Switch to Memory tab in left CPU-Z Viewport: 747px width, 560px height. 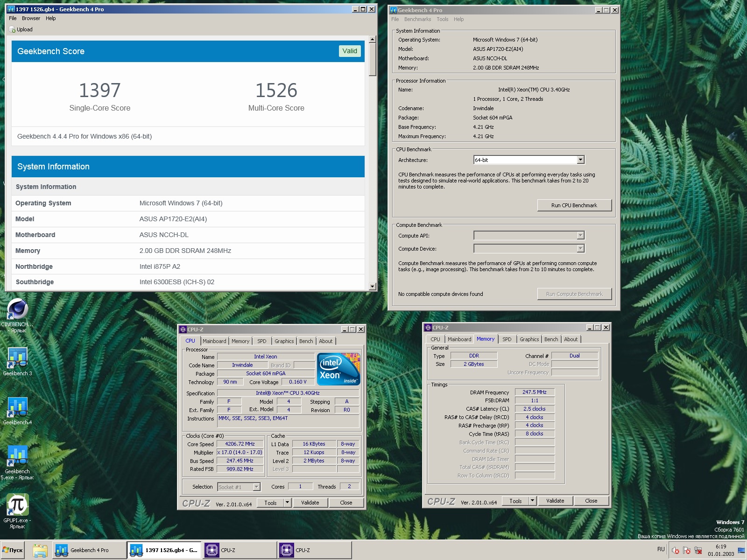240,341
